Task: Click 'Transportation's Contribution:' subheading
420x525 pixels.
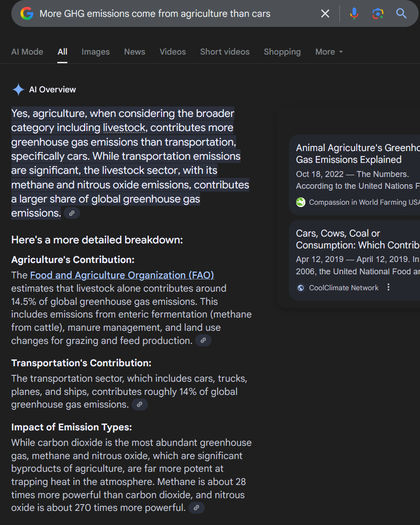Action: coord(81,363)
